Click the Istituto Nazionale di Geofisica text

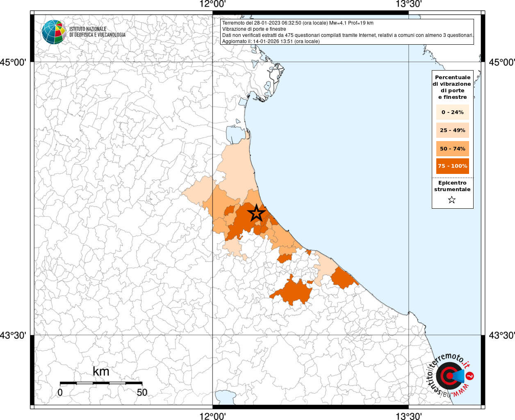click(97, 32)
